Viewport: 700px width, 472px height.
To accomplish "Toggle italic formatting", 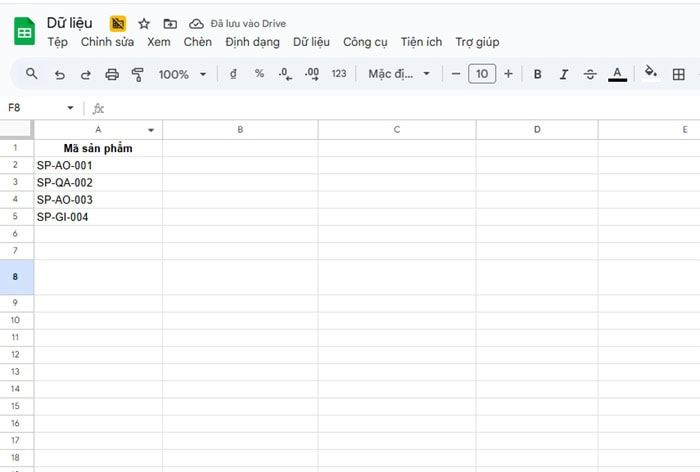I will click(564, 74).
